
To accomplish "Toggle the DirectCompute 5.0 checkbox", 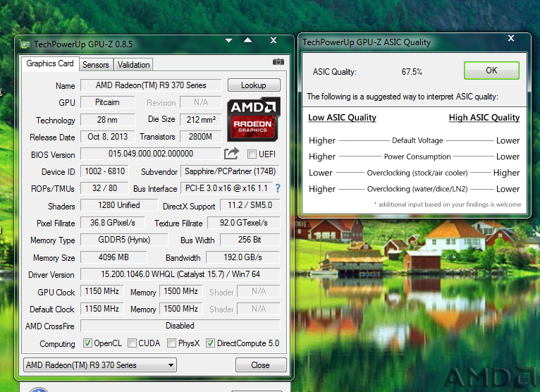I will 210,343.
